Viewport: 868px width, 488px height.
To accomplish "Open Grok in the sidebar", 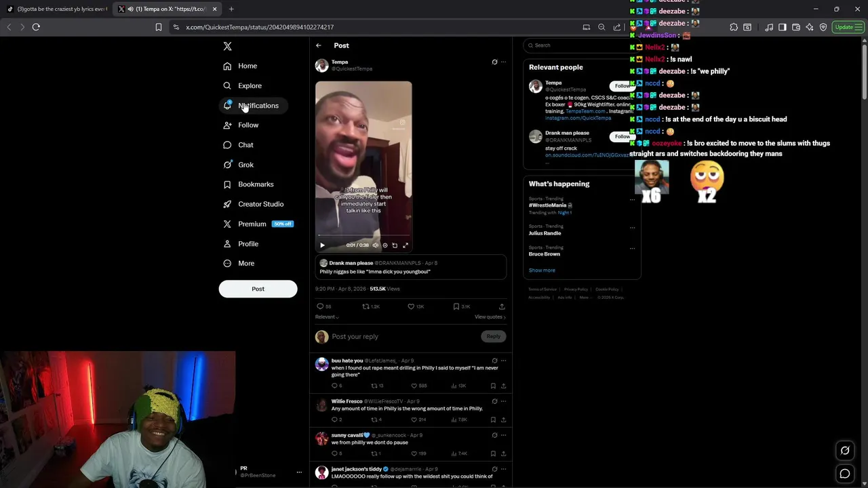I will coord(239,165).
